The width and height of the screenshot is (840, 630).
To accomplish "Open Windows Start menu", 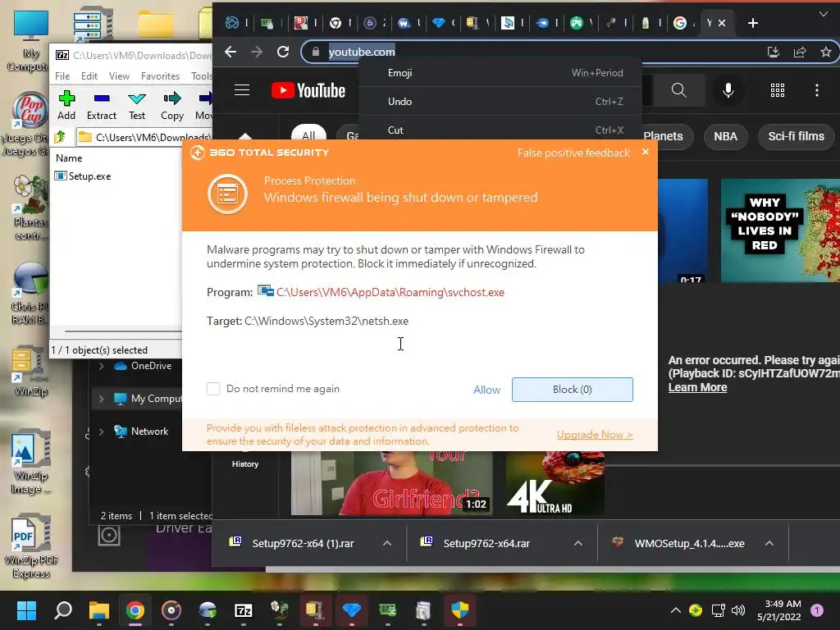I will [x=26, y=610].
